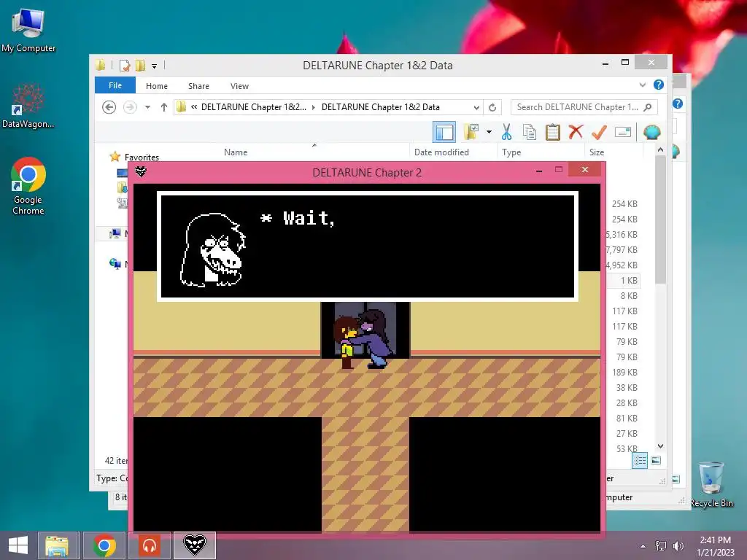Screen dimensions: 747x560
Task: Maximize the DELTARUNE Chapter 2 window
Action: 559,169
